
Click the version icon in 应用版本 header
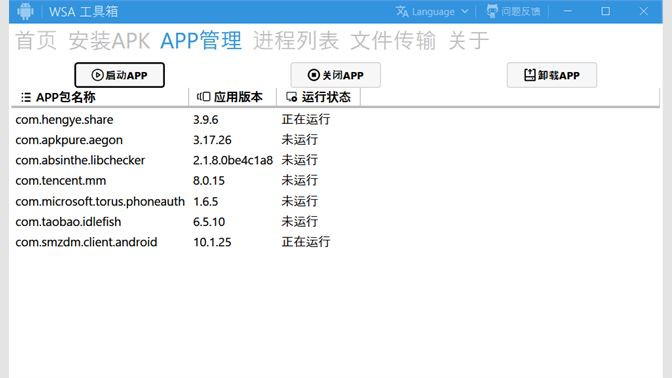204,97
